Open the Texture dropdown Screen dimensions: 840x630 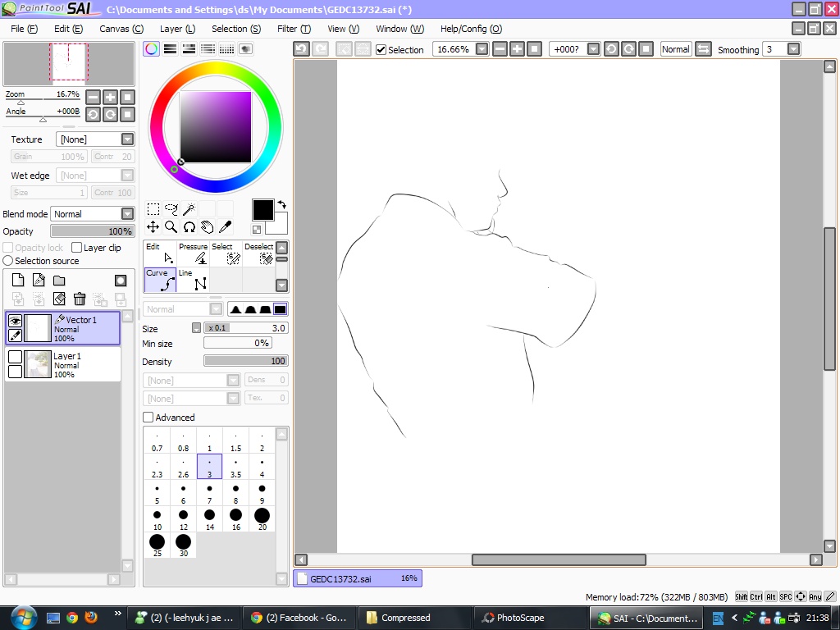127,139
